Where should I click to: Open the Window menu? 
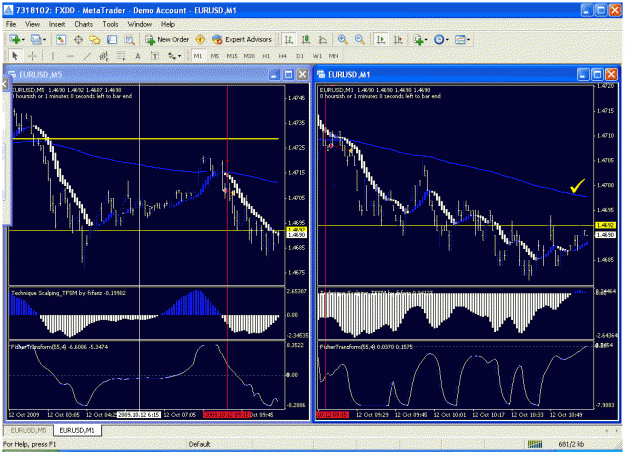(140, 24)
